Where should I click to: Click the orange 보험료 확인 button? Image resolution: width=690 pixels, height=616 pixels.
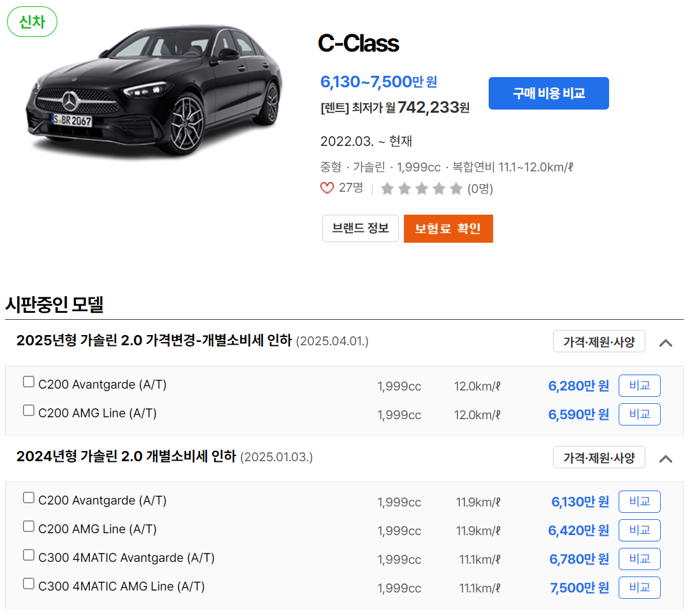tap(448, 228)
